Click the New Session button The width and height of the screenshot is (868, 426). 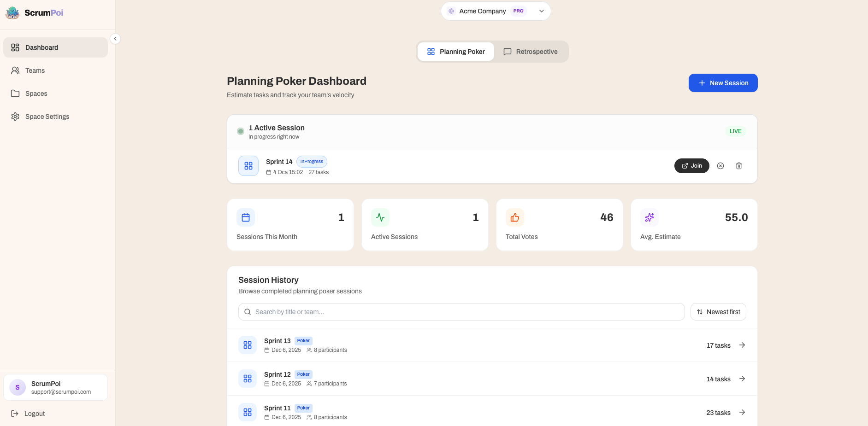tap(723, 83)
